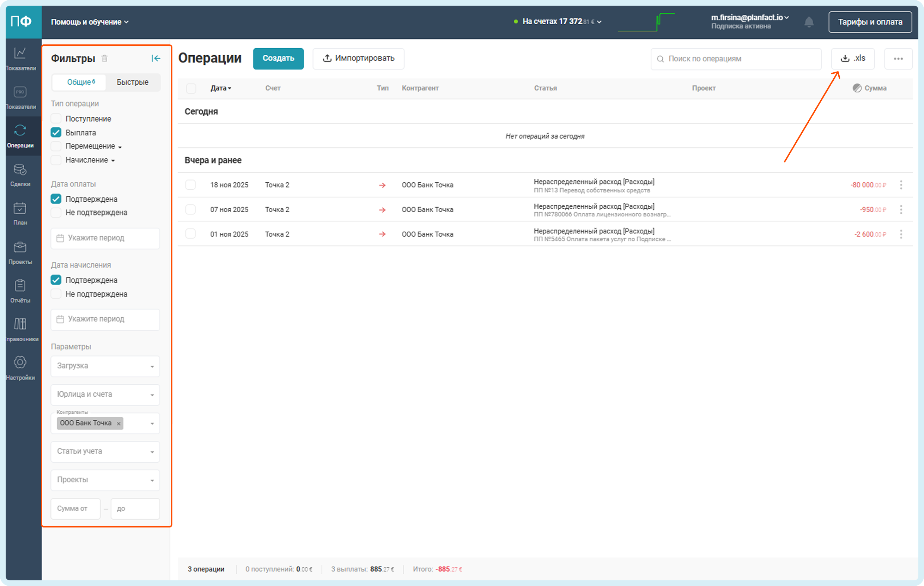Clear filters with trash icon

104,58
